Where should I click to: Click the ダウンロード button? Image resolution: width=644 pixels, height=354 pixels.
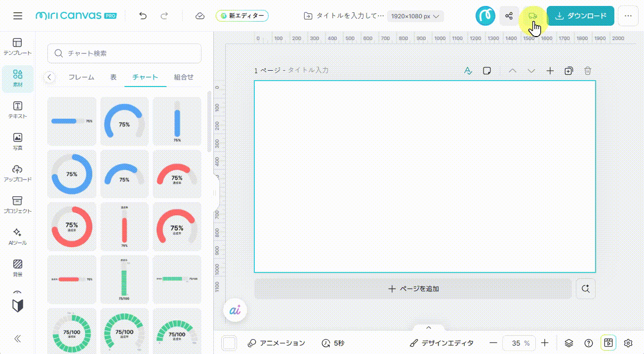tap(580, 16)
